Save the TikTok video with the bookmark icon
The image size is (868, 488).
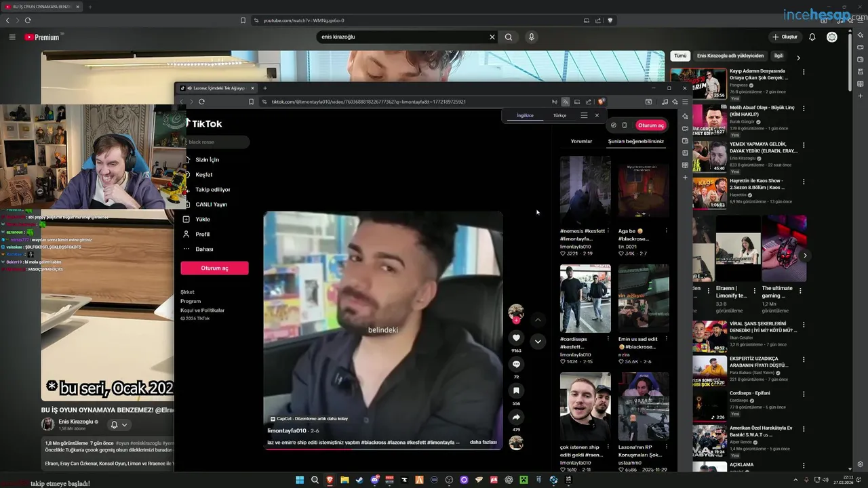516,390
